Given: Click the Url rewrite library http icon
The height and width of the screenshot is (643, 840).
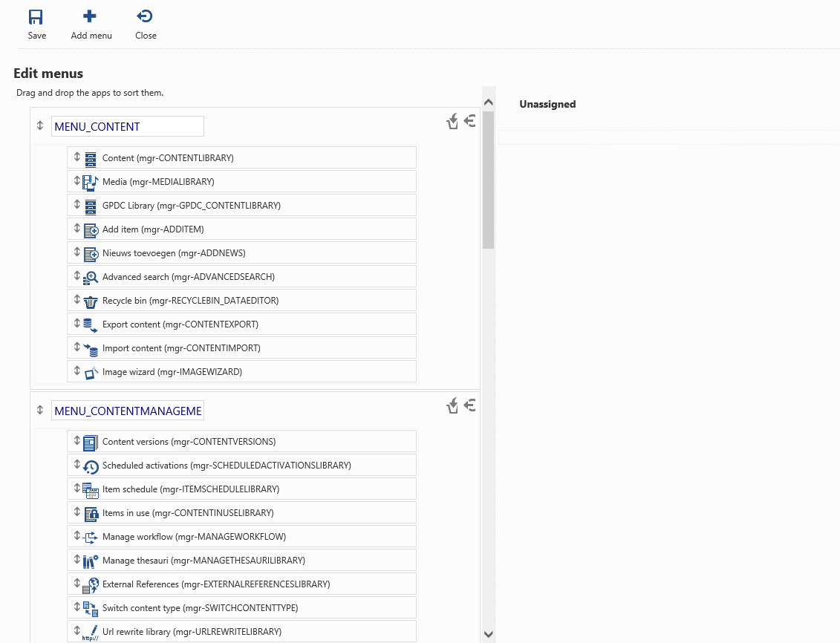Looking at the screenshot, I should 91,633.
